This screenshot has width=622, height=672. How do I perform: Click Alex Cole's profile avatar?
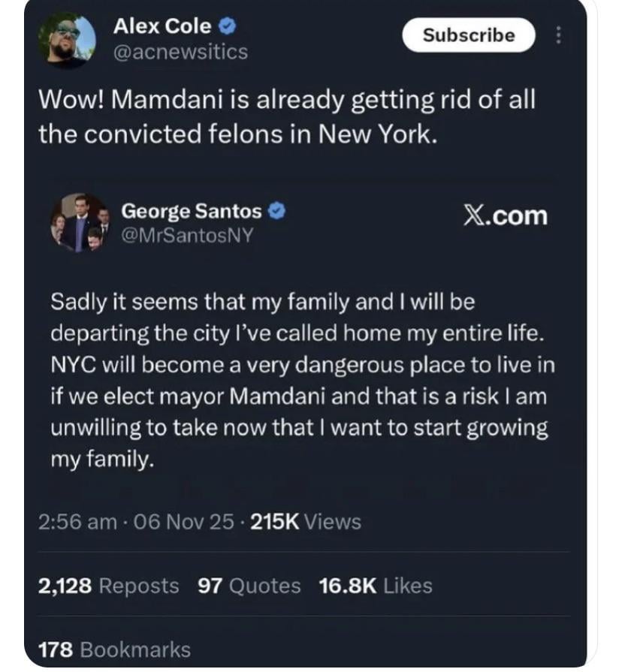coord(67,41)
